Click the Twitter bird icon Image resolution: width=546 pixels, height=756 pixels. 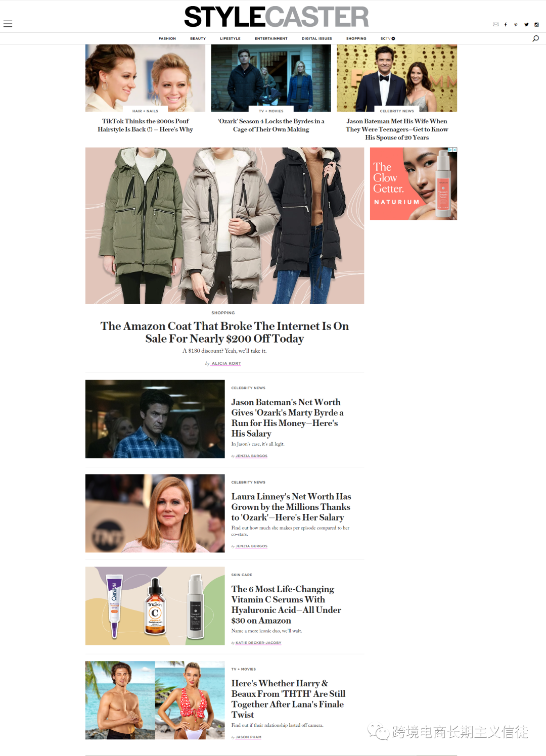click(x=526, y=24)
